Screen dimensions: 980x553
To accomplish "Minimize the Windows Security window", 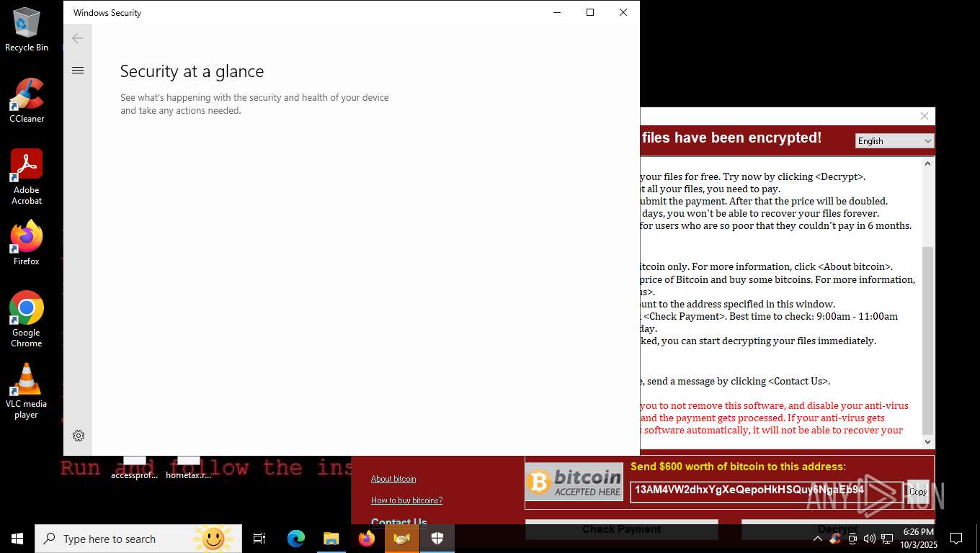I will tap(557, 12).
